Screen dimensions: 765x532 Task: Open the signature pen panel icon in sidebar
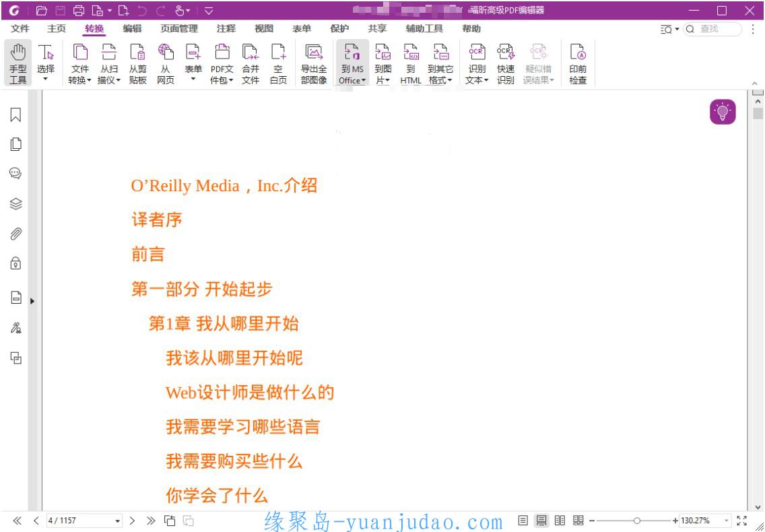(x=15, y=327)
